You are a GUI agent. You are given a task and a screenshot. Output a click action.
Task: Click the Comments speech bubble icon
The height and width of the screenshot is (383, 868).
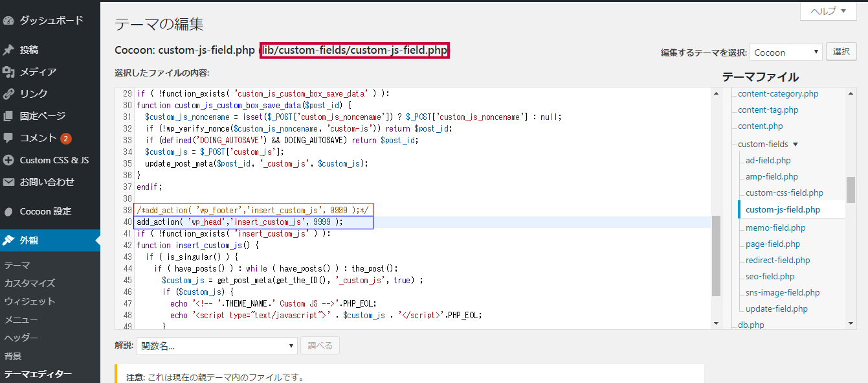pos(8,138)
